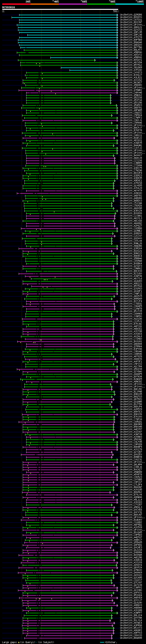Click the cyan ~100% identity legend segment
146x644 pixels.
pyautogui.click(x=130, y=4)
